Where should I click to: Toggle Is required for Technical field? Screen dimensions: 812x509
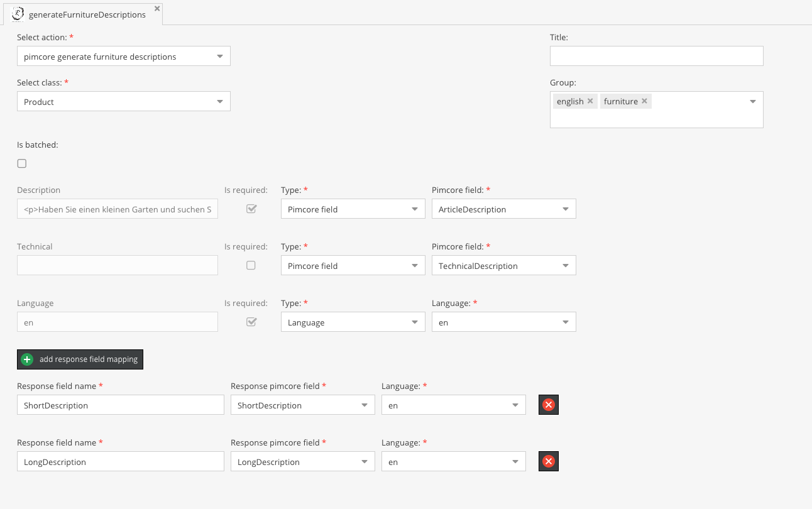pos(251,266)
